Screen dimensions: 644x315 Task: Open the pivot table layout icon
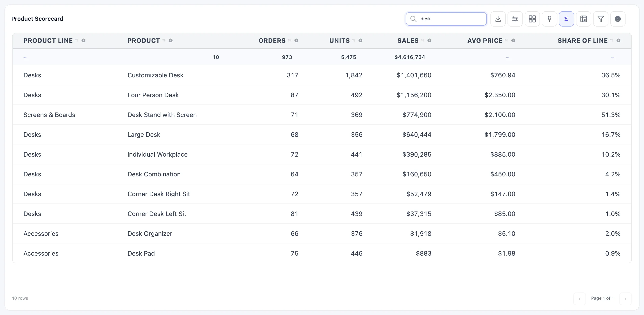click(x=583, y=19)
